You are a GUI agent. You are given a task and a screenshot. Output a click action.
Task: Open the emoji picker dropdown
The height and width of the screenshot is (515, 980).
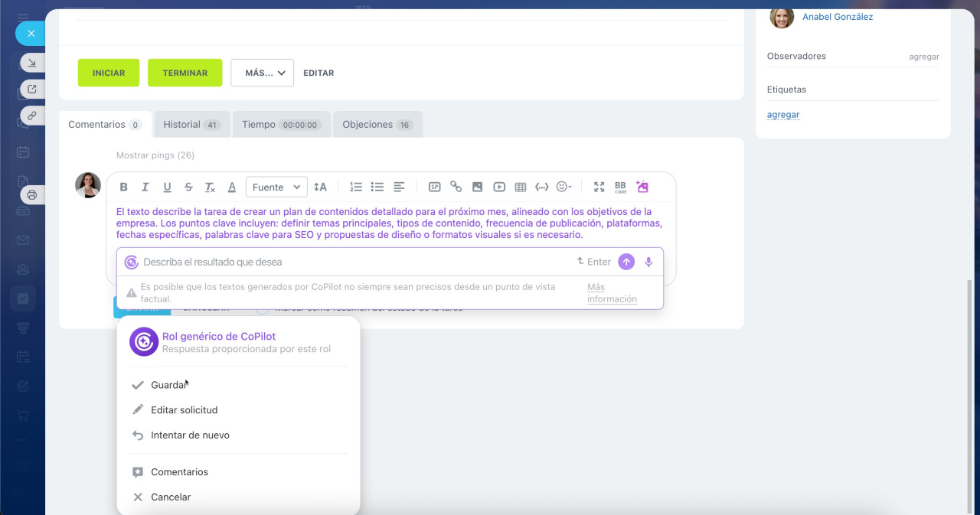pos(563,187)
